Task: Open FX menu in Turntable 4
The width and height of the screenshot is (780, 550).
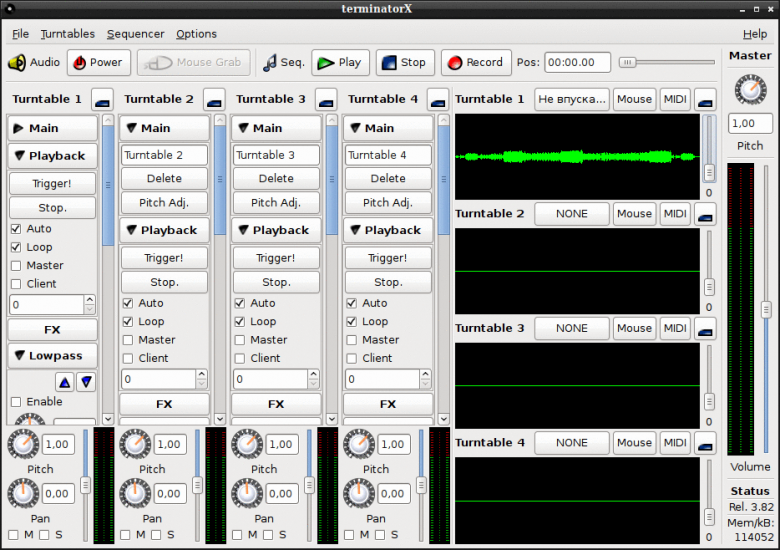Action: click(x=388, y=404)
